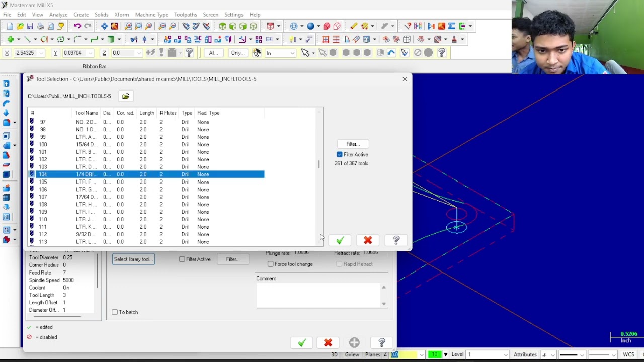Click the Undo arrow icon
The width and height of the screenshot is (644, 362).
tap(77, 26)
